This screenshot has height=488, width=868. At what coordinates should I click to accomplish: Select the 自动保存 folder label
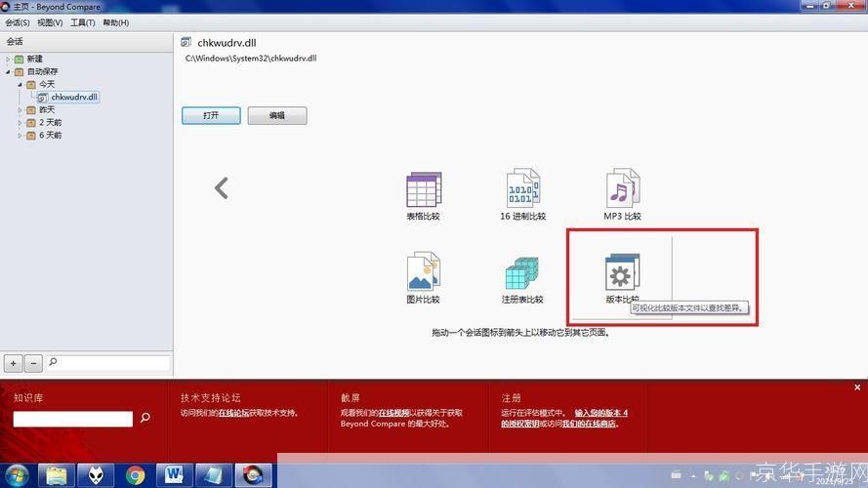click(43, 71)
